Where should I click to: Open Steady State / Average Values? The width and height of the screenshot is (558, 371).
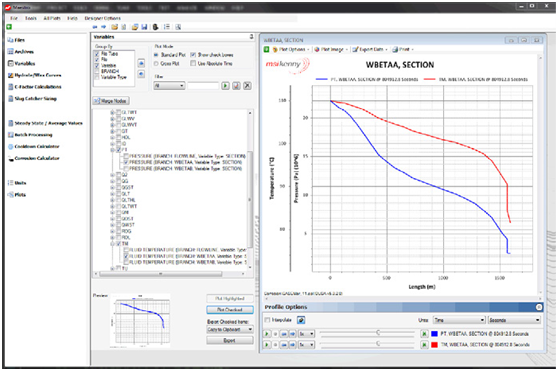click(x=45, y=123)
